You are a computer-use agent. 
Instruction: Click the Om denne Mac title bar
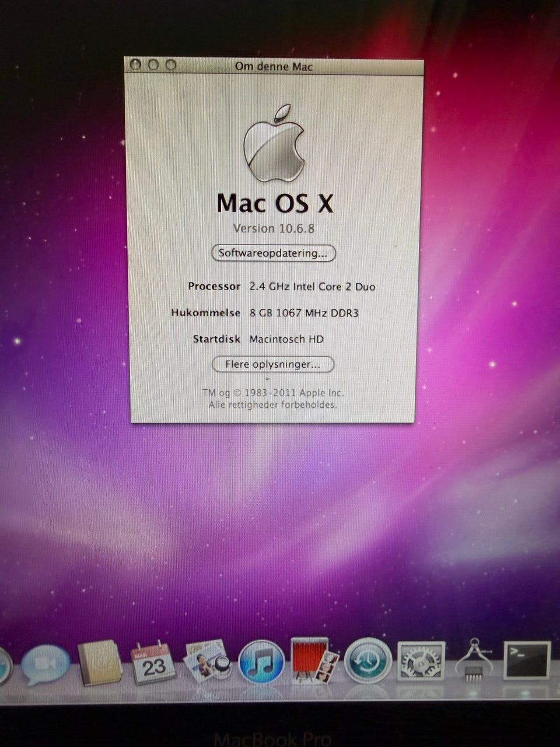[x=274, y=66]
